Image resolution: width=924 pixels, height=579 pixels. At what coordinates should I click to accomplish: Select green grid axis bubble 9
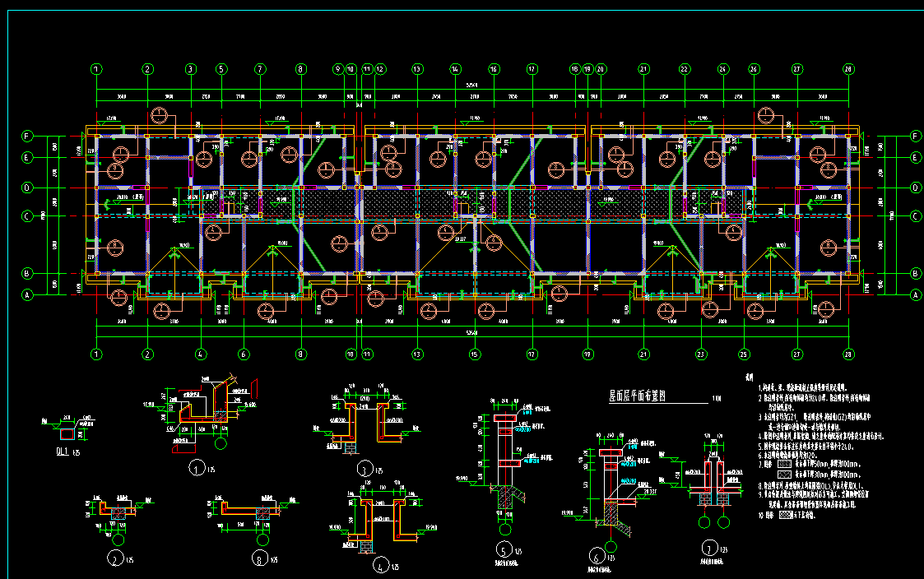tap(338, 69)
